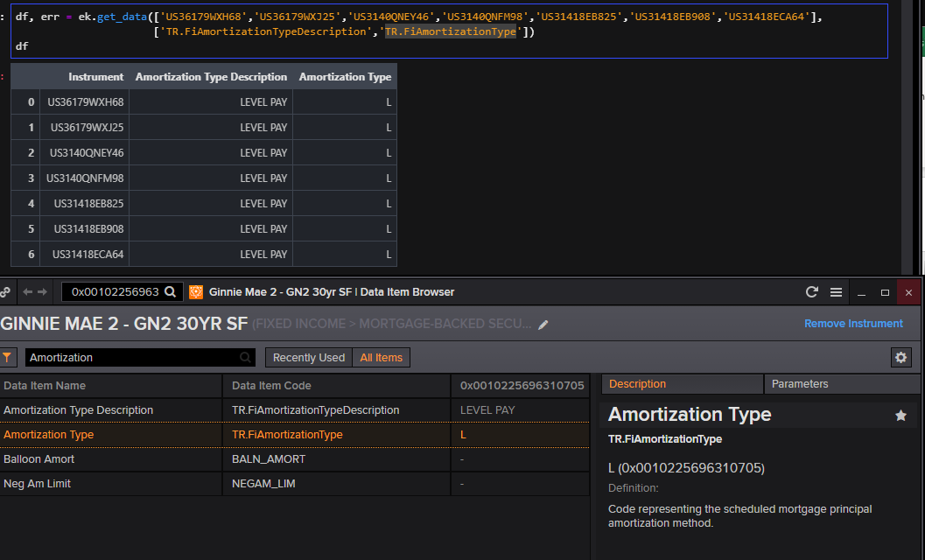Close the Data Item Browser window
The height and width of the screenshot is (560, 925).
(908, 292)
